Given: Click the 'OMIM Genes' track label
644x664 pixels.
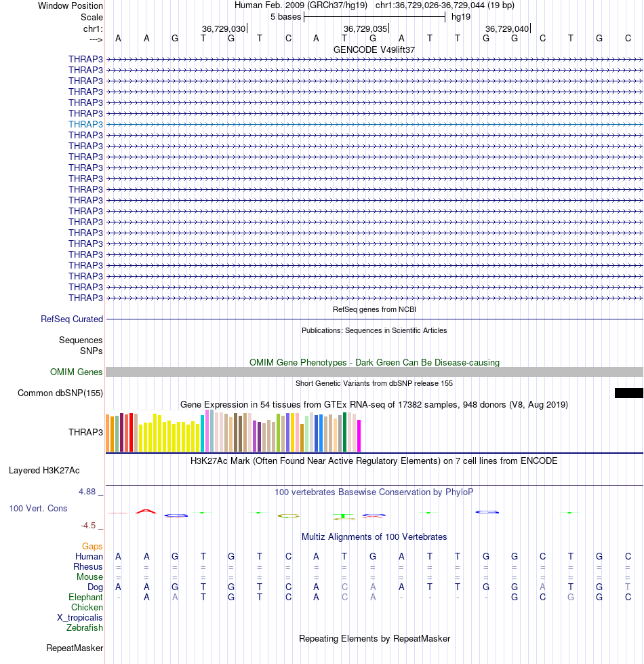Looking at the screenshot, I should click(x=76, y=372).
